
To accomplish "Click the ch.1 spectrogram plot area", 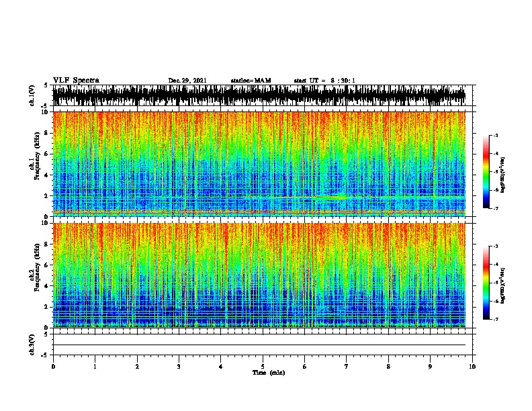I will click(x=259, y=164).
